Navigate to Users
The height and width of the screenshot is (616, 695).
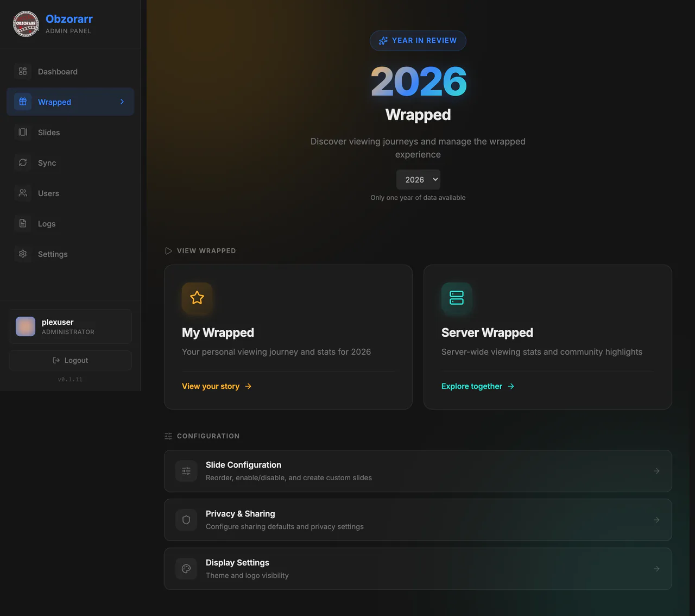click(x=71, y=193)
